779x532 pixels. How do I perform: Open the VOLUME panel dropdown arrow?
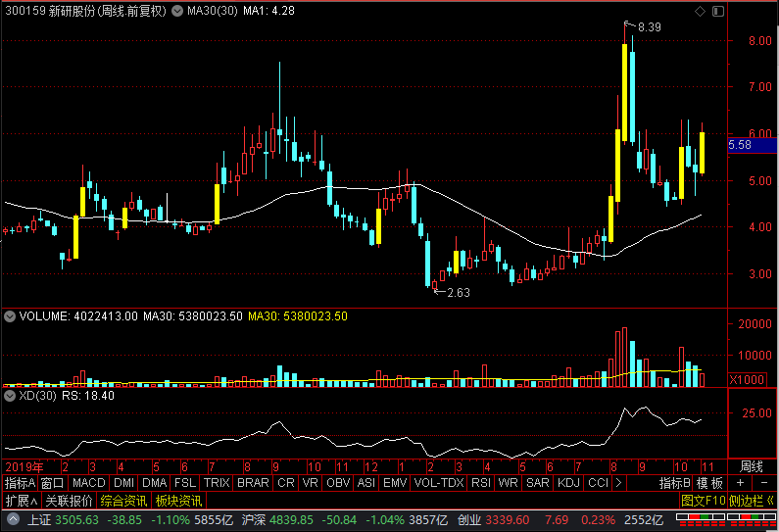(9, 316)
